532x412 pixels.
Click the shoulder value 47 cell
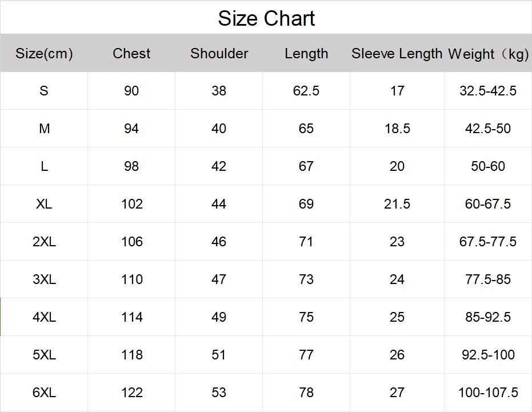(x=219, y=279)
